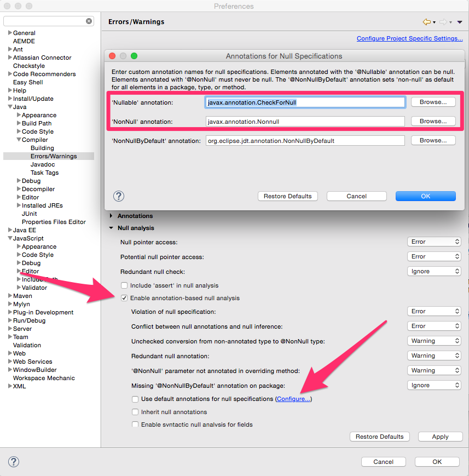The width and height of the screenshot is (469, 476).
Task: Uncheck 'Enable annotation-based null analysis'
Action: pos(124,298)
